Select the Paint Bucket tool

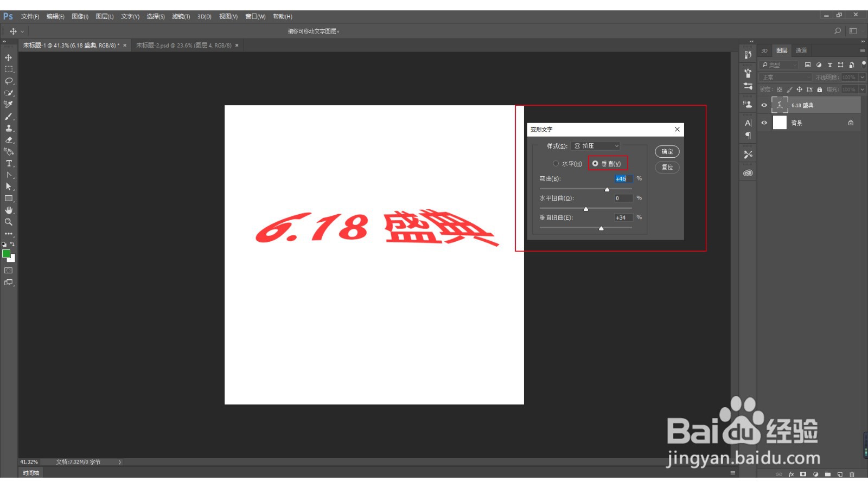tap(9, 152)
